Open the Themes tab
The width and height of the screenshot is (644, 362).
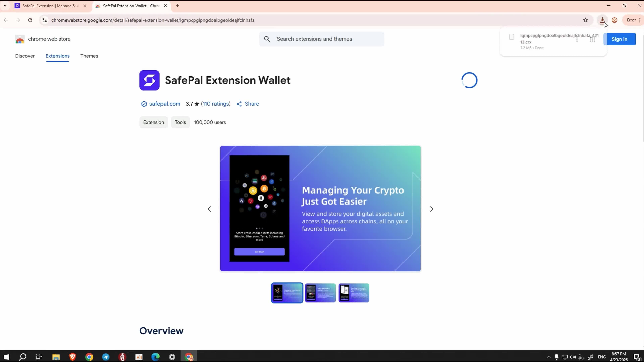[89, 56]
